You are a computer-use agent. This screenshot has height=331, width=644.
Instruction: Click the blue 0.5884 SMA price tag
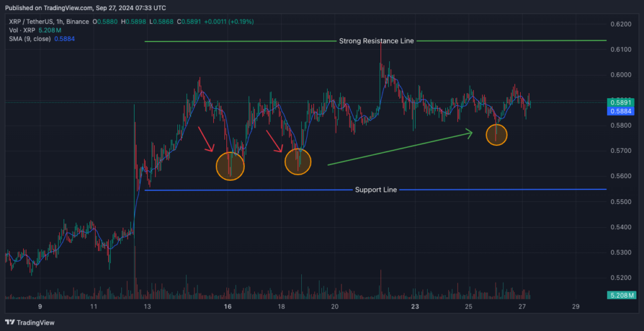620,111
